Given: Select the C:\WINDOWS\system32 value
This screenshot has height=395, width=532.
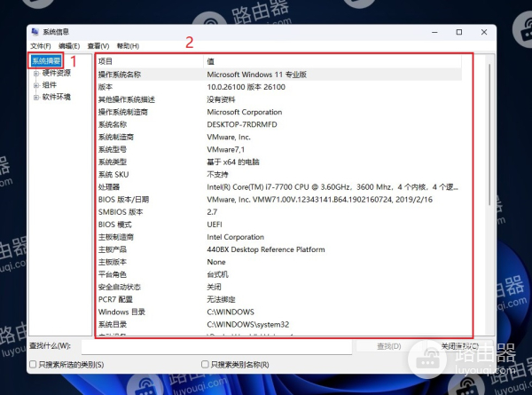Looking at the screenshot, I should click(248, 324).
